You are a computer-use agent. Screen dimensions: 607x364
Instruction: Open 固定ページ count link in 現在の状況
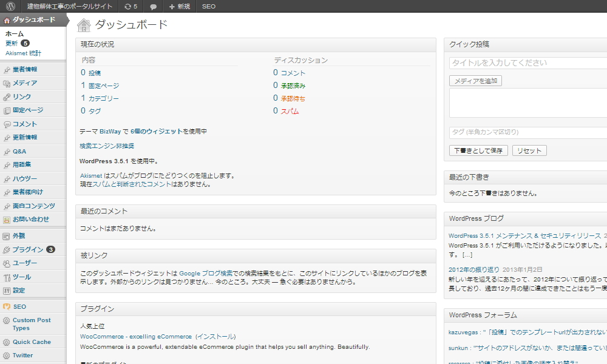(104, 86)
